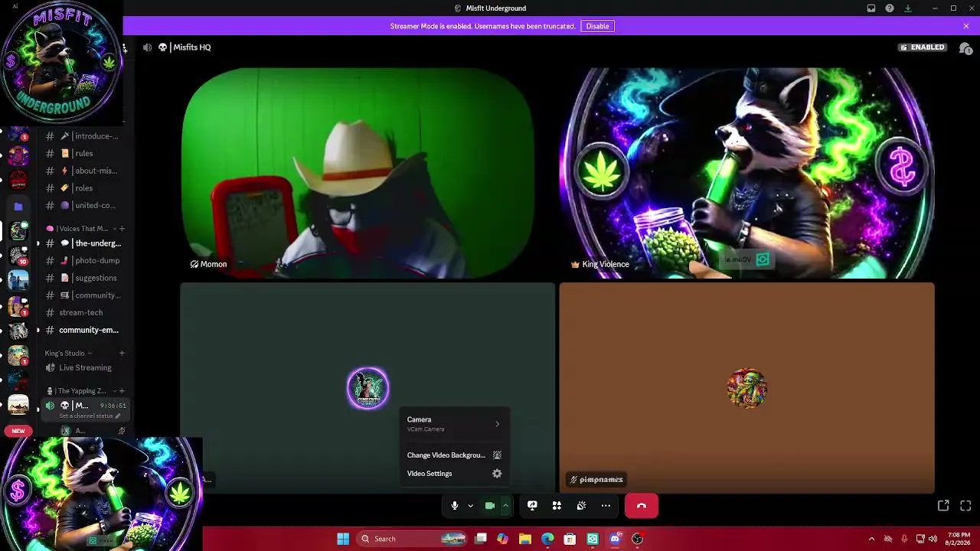This screenshot has width=980, height=551.
Task: Open Video Settings from the popup
Action: (x=454, y=474)
